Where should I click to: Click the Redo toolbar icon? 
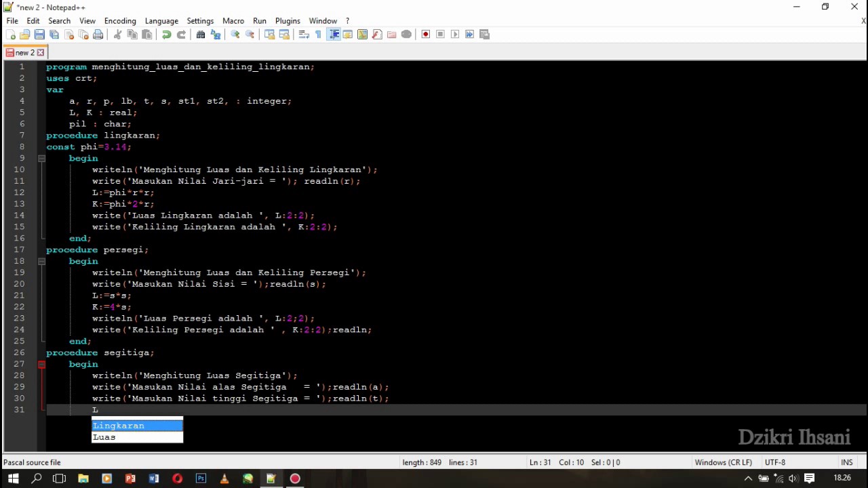pyautogui.click(x=181, y=35)
